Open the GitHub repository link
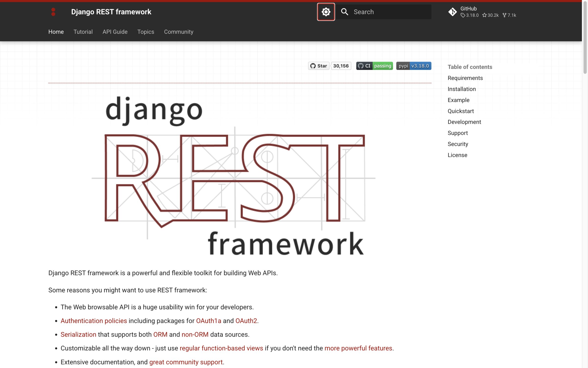588x368 pixels. 482,12
